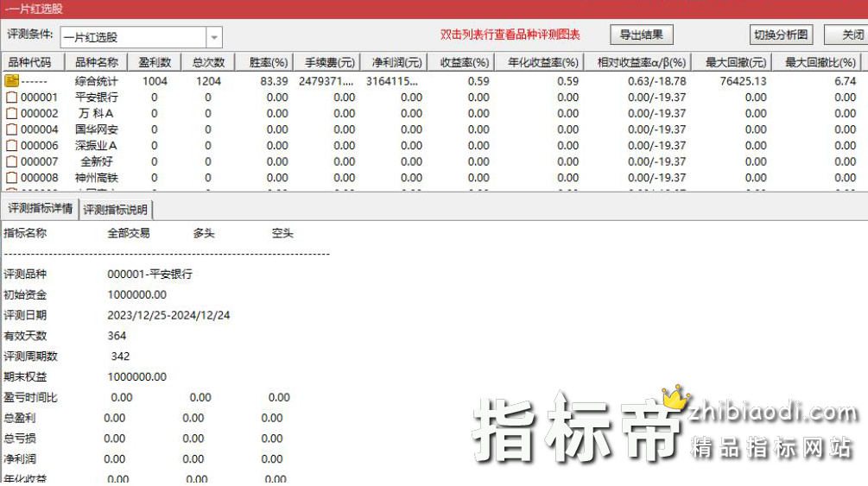
Task: Click the 1204 total count cell
Action: tap(208, 81)
